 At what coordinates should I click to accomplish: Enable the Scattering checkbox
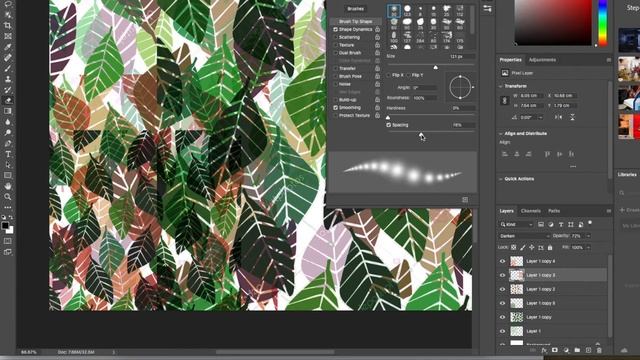tap(336, 37)
